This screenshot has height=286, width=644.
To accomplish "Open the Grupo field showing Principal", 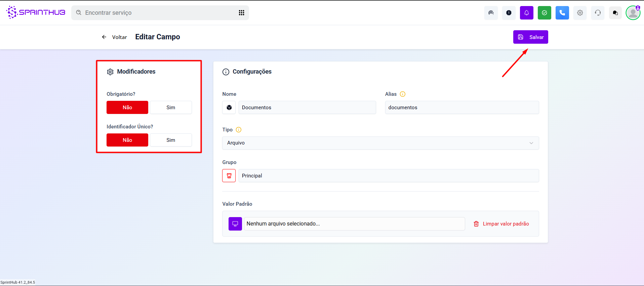I will point(388,176).
